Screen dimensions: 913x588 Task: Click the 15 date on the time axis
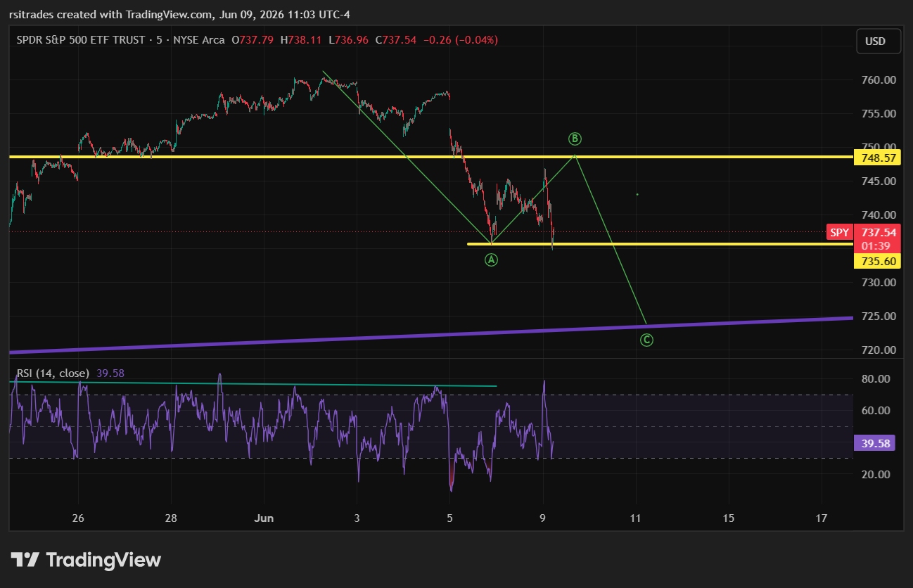coord(729,518)
